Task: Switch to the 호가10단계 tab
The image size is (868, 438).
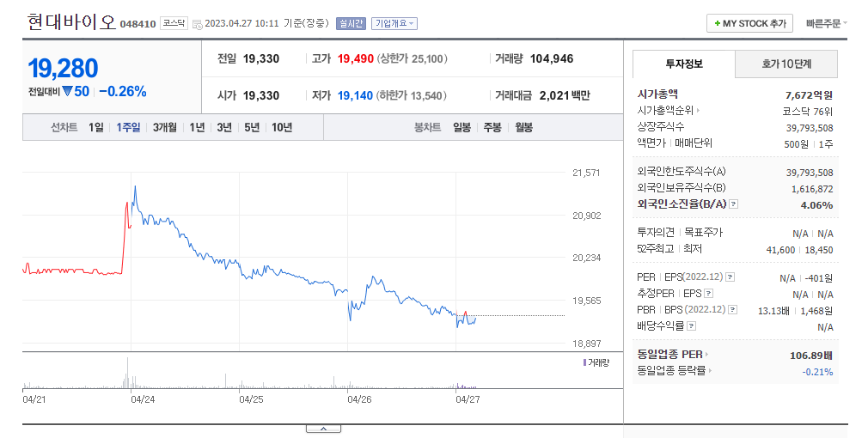Action: (x=786, y=64)
